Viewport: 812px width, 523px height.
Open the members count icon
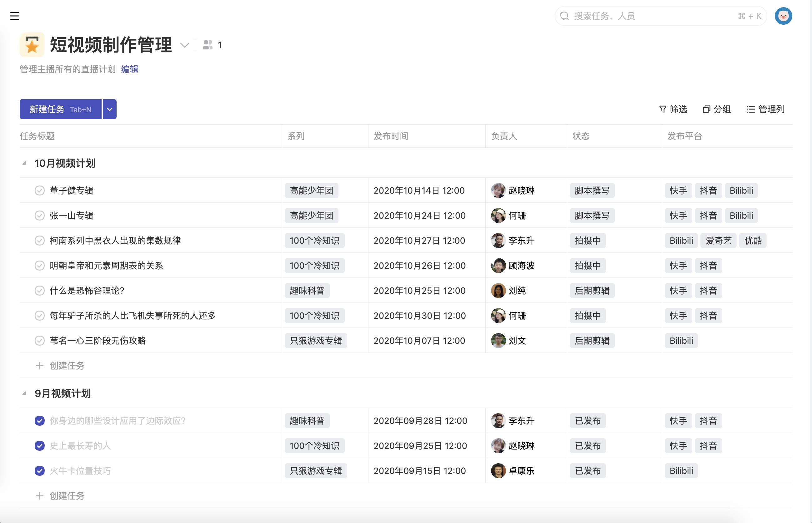(x=208, y=45)
